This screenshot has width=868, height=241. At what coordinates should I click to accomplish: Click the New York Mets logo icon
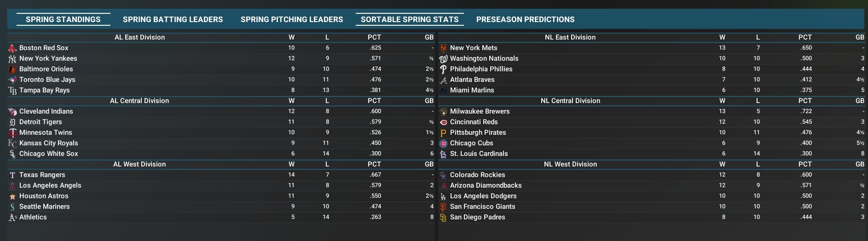[443, 48]
